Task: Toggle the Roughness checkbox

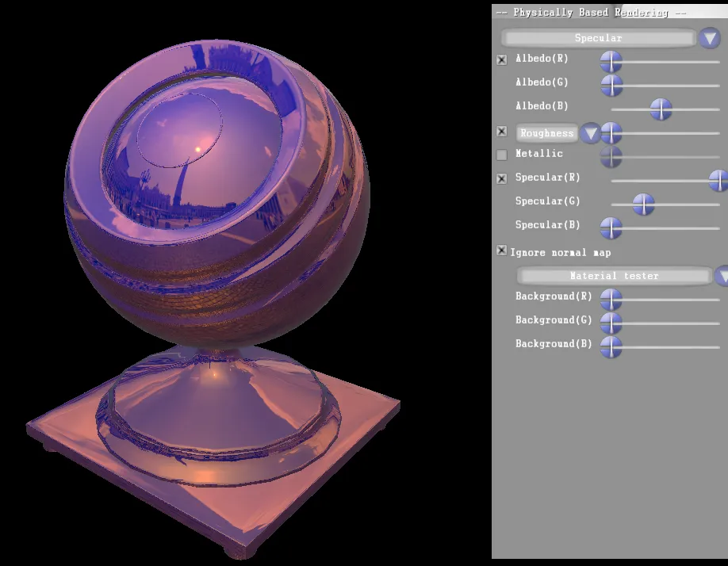Action: click(x=501, y=132)
